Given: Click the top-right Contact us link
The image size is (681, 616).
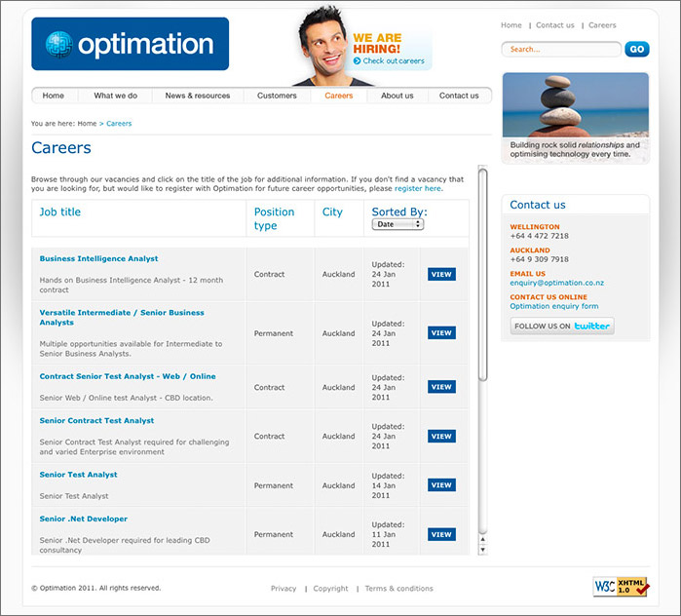Looking at the screenshot, I should (554, 25).
